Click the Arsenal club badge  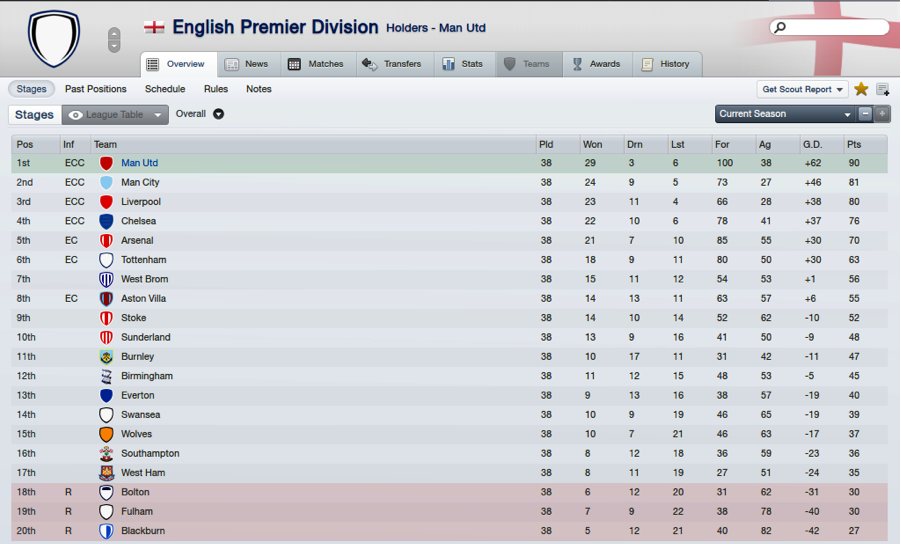pos(106,241)
